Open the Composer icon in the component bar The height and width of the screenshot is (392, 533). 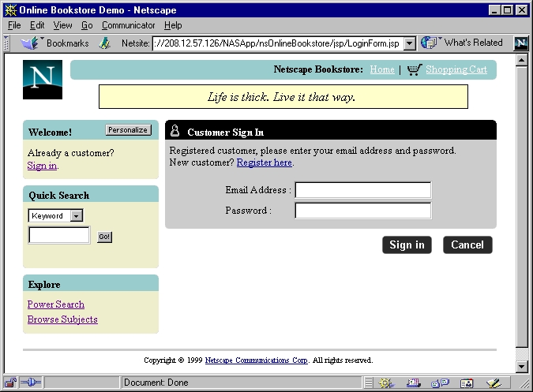494,383
